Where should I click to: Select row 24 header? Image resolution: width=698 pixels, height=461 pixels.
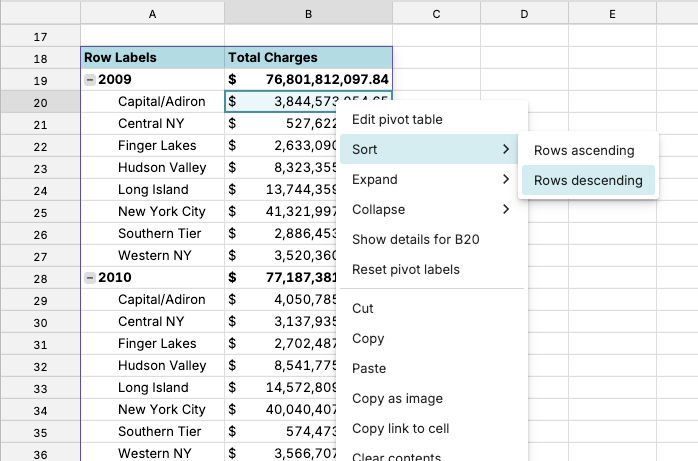click(41, 190)
